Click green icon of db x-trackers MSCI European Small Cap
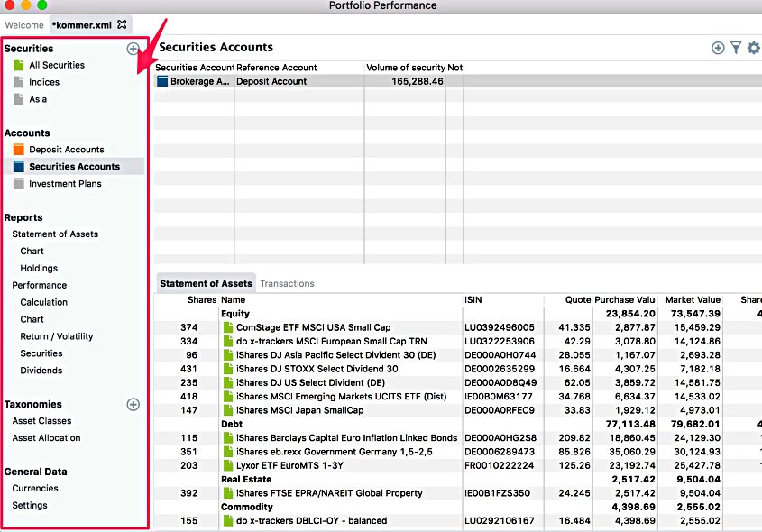Viewport: 762px width, 532px height. (228, 341)
